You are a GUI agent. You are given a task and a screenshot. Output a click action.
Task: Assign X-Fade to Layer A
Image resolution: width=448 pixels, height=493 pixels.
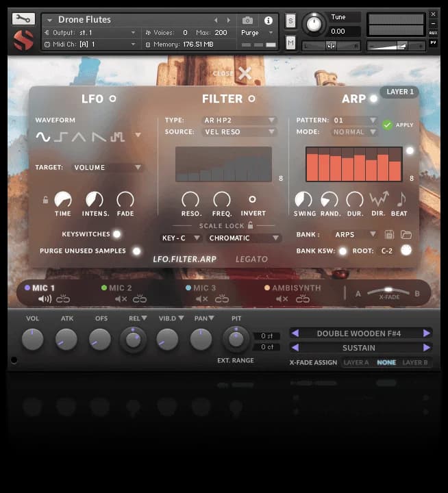point(356,362)
